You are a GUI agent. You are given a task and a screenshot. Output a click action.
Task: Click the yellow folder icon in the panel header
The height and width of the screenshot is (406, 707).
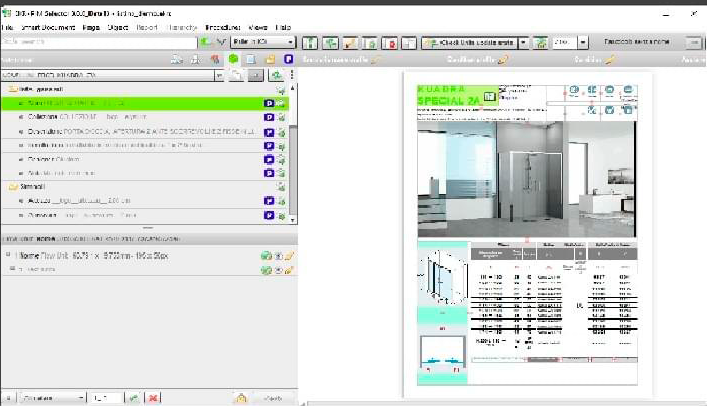coord(270,59)
